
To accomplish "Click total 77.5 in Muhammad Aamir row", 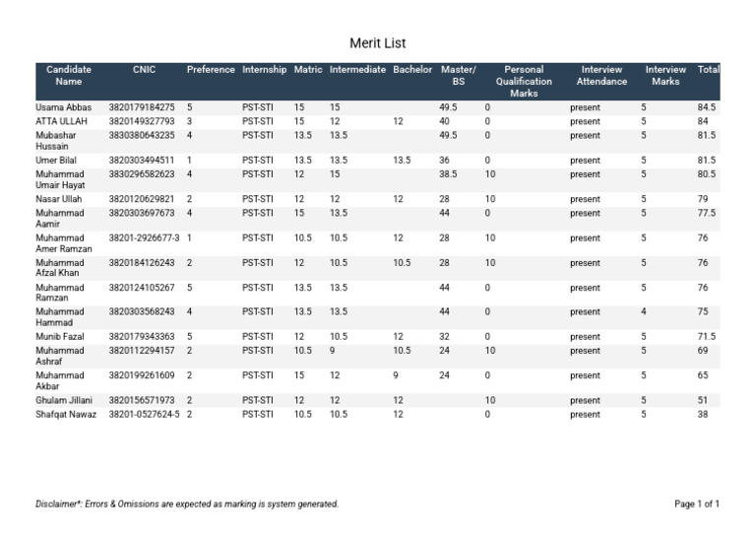I will pos(707,213).
